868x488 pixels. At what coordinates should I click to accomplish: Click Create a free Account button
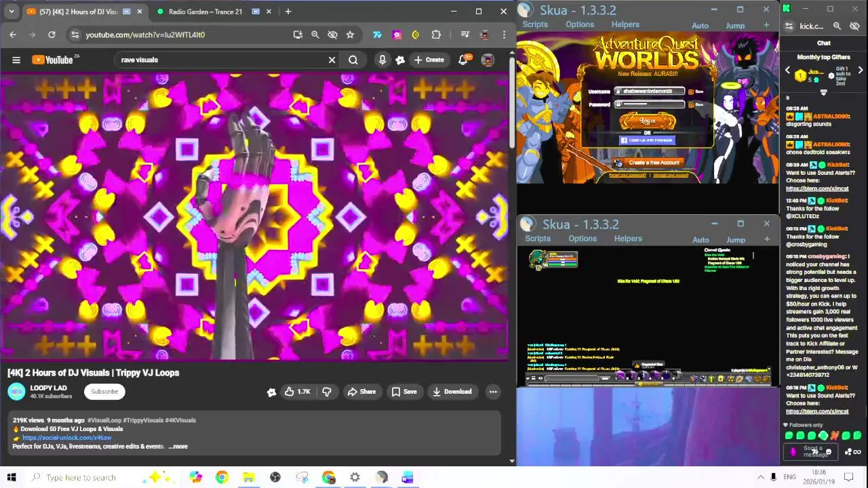(x=648, y=163)
